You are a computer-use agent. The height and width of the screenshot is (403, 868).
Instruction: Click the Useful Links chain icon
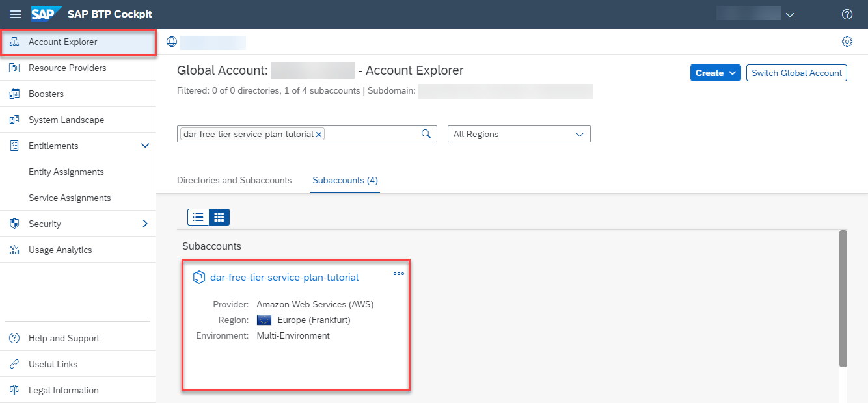[x=14, y=364]
